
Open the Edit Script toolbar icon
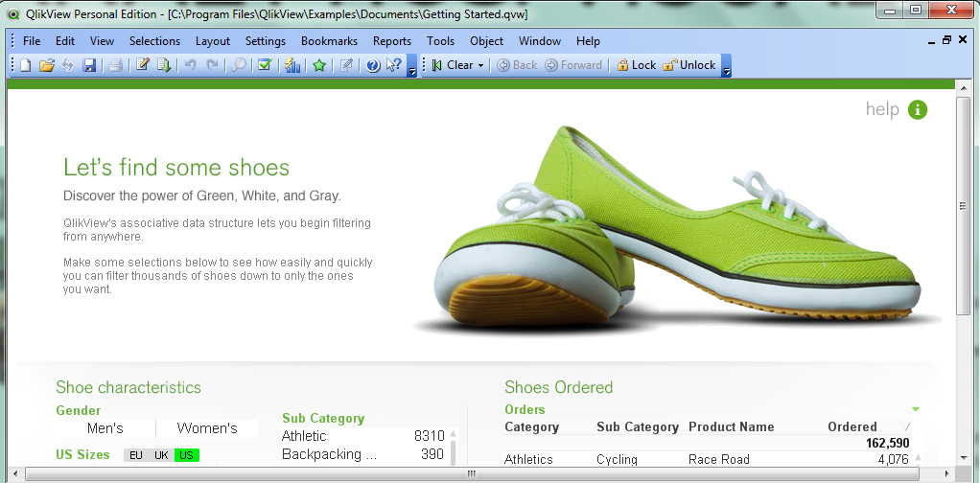tap(143, 64)
